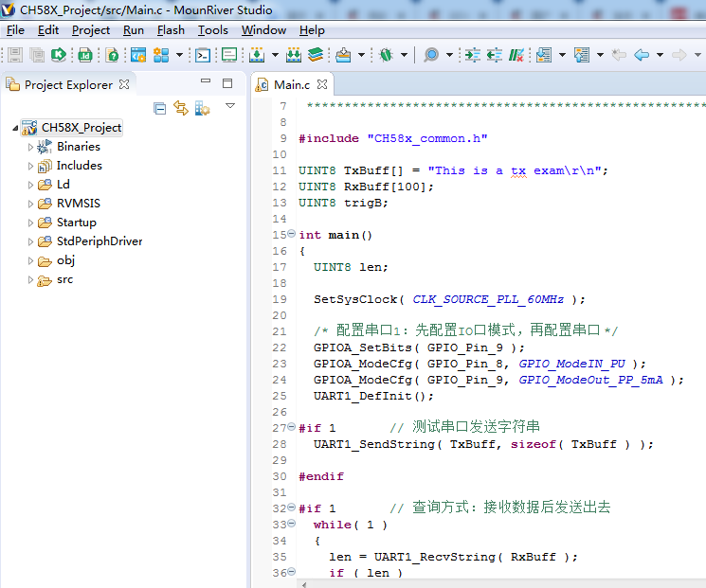
Task: Open the terminal console icon in toolbar
Action: click(x=203, y=55)
